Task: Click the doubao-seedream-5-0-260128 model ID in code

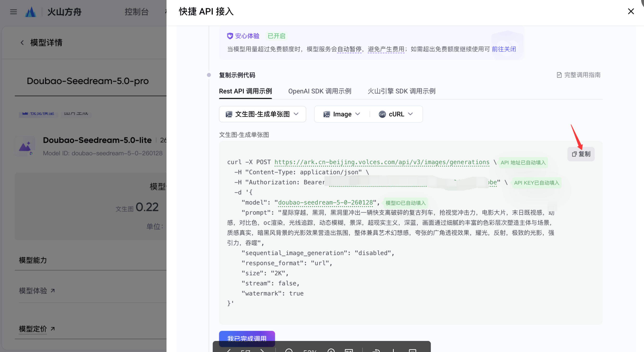Action: click(325, 202)
